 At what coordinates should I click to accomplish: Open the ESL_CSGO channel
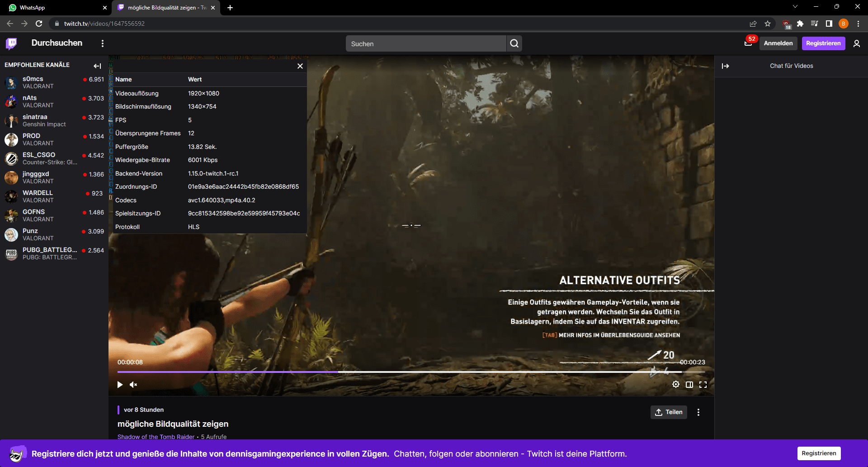pyautogui.click(x=54, y=158)
